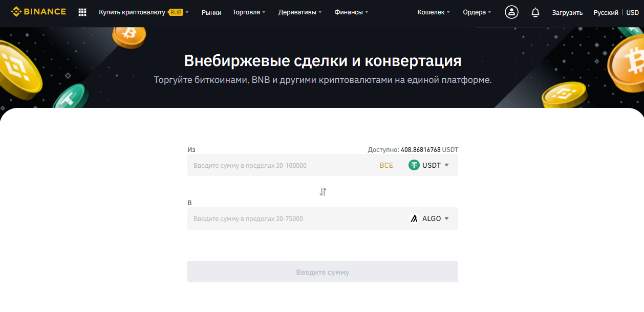Go to Рынки page

211,12
